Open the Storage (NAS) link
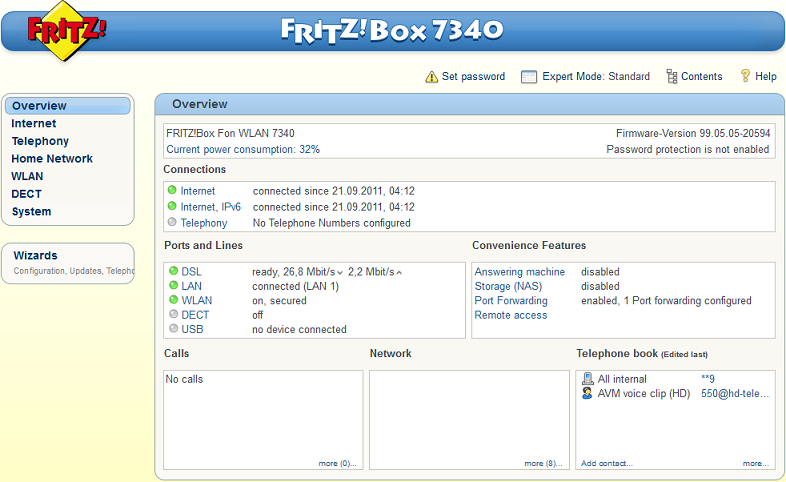The image size is (786, 482). pyautogui.click(x=508, y=286)
